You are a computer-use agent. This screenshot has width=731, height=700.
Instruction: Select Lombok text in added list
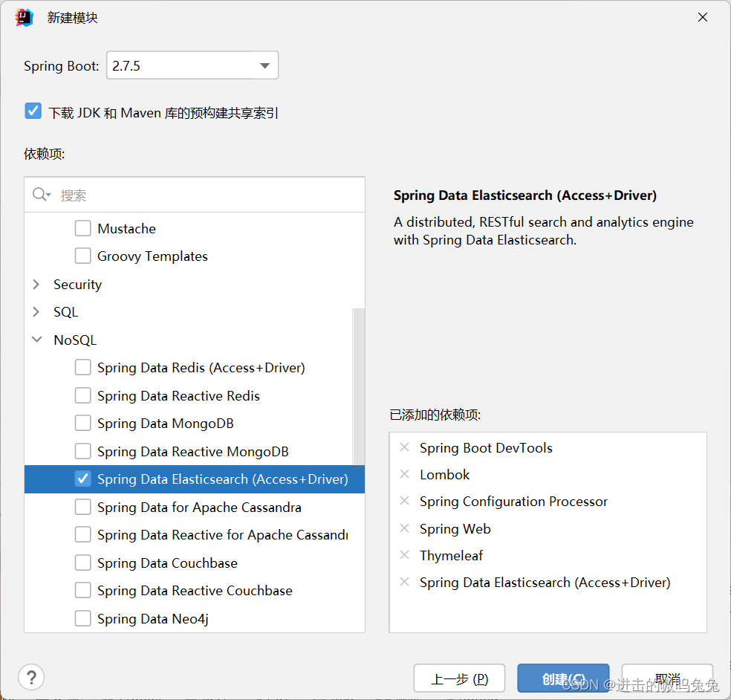pos(444,474)
